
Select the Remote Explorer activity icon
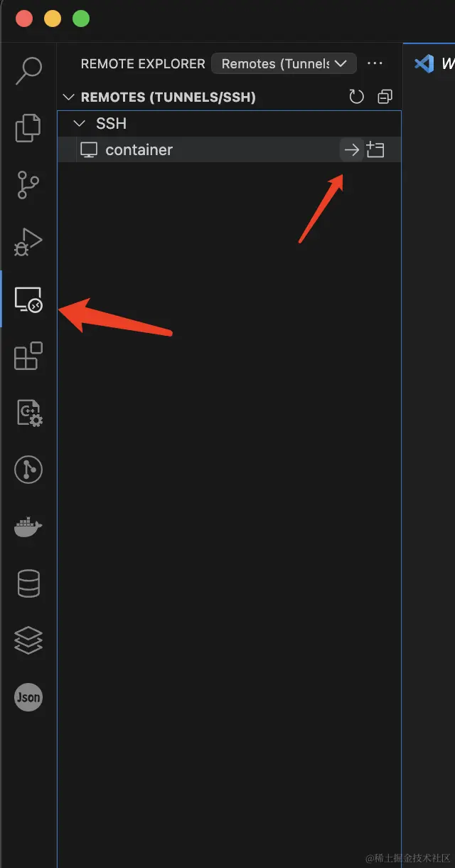point(28,300)
